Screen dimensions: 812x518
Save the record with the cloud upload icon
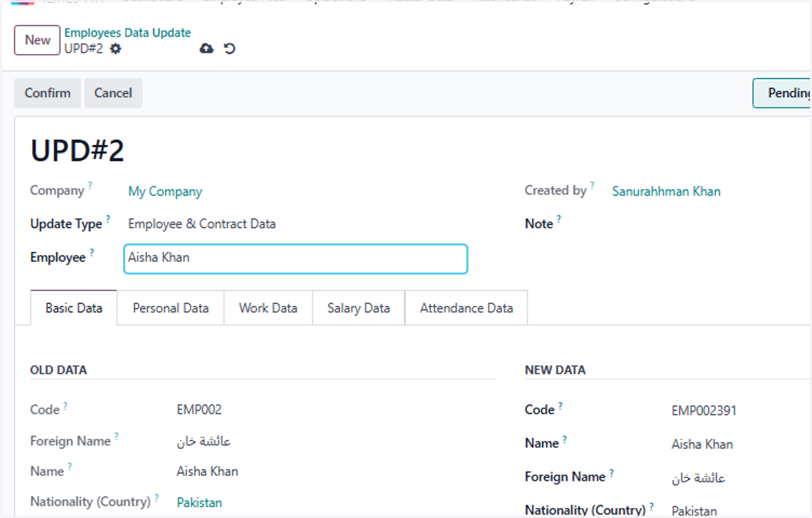click(x=206, y=49)
